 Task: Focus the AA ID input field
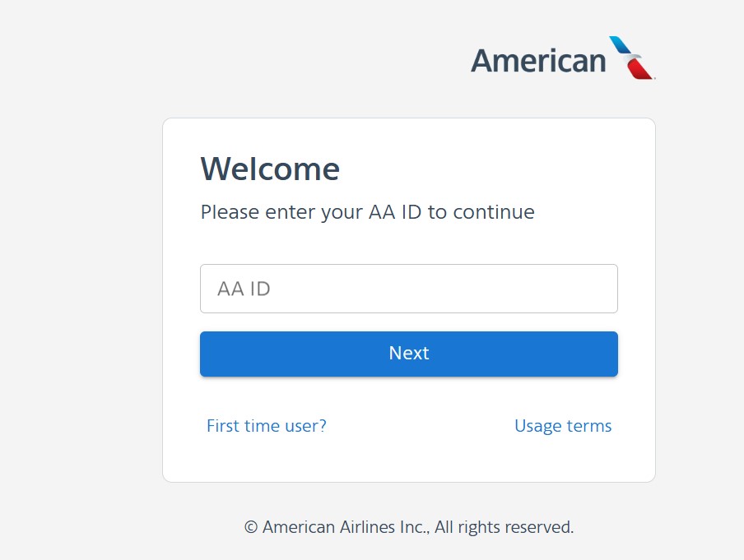coord(408,289)
